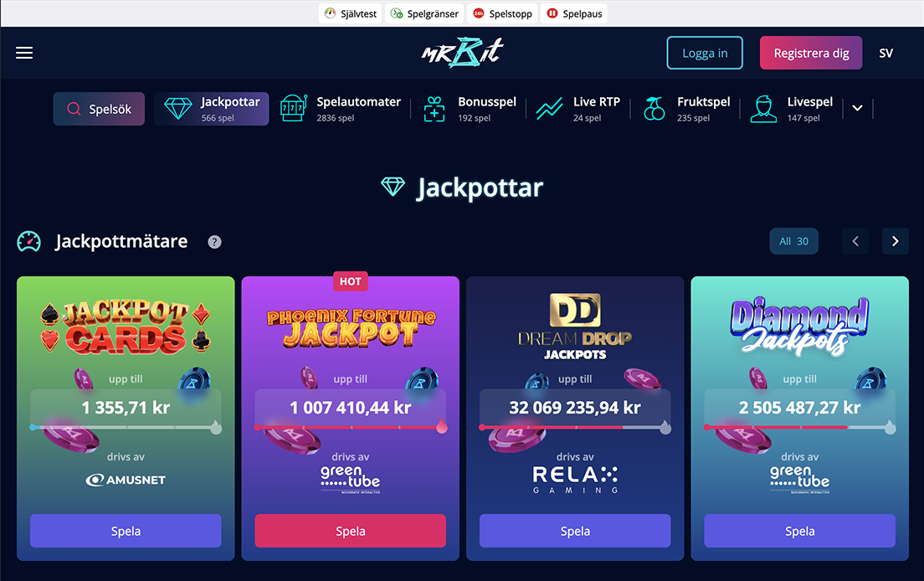
Task: Switch to the Livespel category
Action: 792,109
